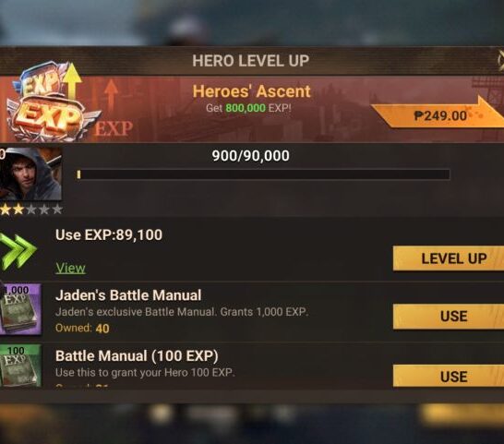Click the hero star rating row
The image size is (504, 444).
tap(31, 210)
